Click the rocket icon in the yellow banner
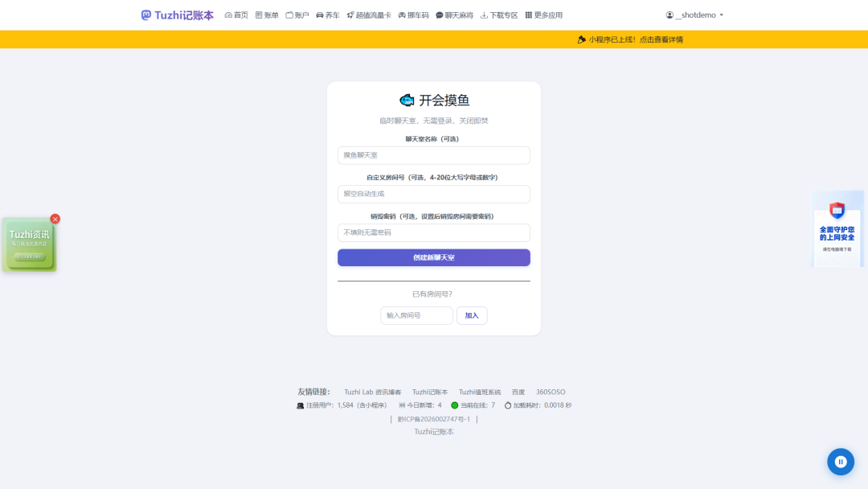The width and height of the screenshot is (868, 489). click(581, 39)
